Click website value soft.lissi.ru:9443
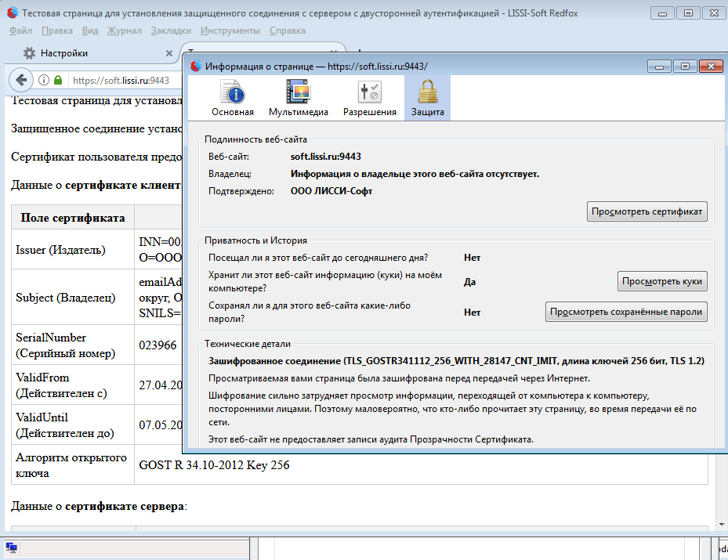 point(326,157)
